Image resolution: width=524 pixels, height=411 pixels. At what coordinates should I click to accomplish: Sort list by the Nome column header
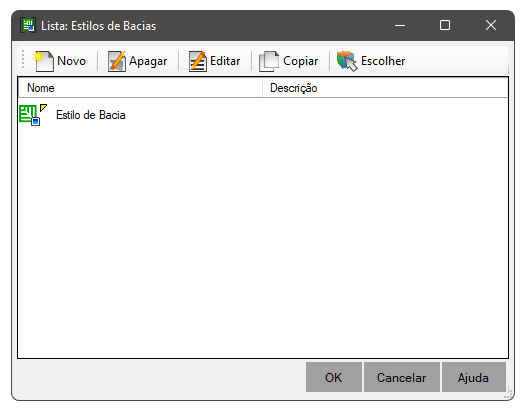140,88
